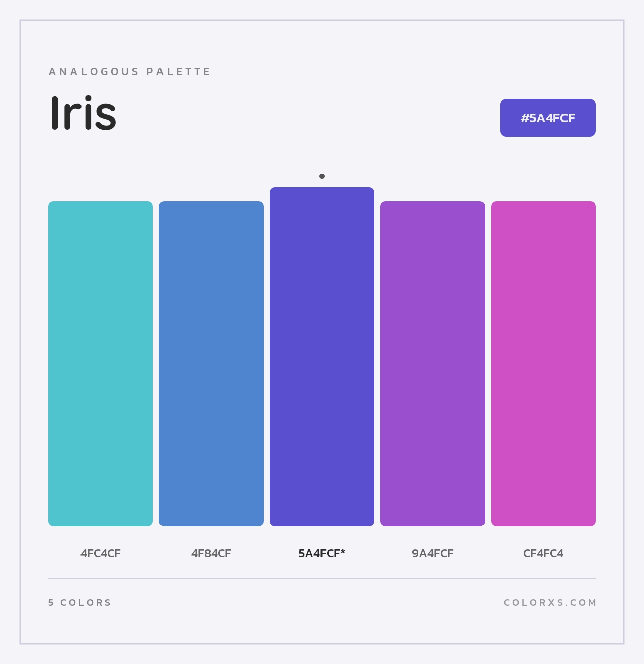644x664 pixels.
Task: Open the COLORXS.COM link
Action: coord(550,603)
